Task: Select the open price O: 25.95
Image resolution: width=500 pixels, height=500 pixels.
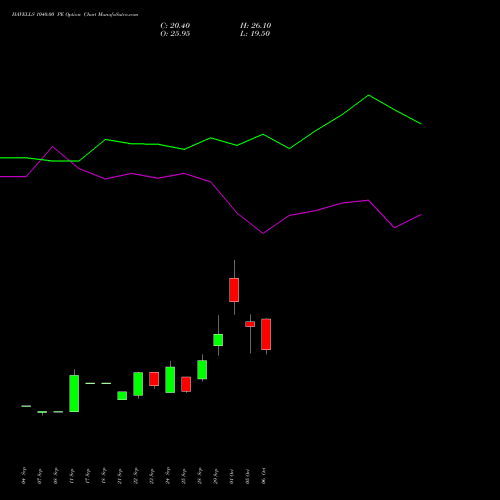Action: point(175,34)
